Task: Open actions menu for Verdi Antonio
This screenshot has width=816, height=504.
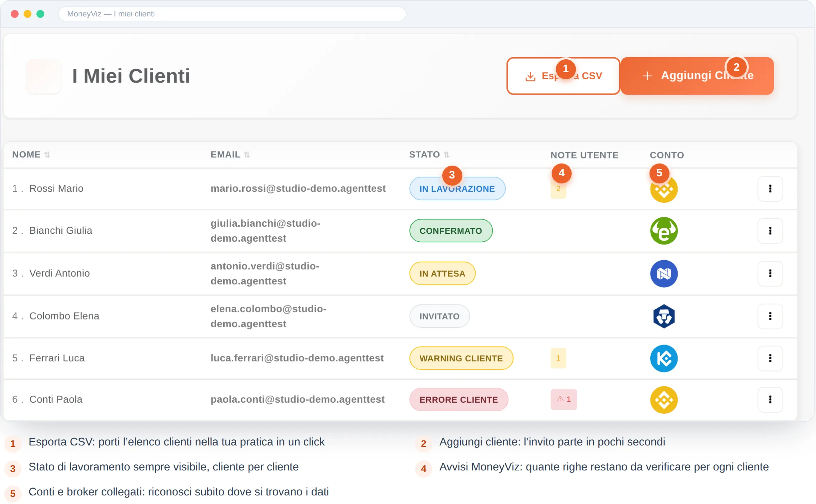Action: click(x=770, y=273)
